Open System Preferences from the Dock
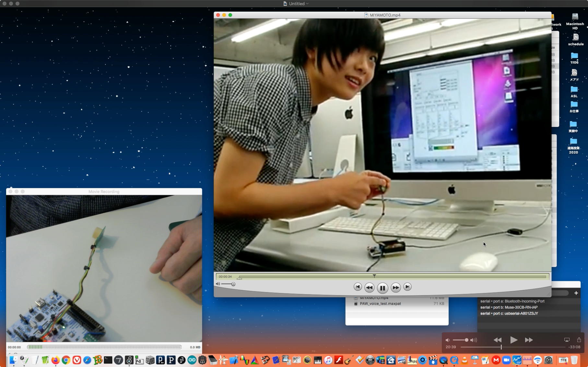The height and width of the screenshot is (367, 588). click(548, 360)
